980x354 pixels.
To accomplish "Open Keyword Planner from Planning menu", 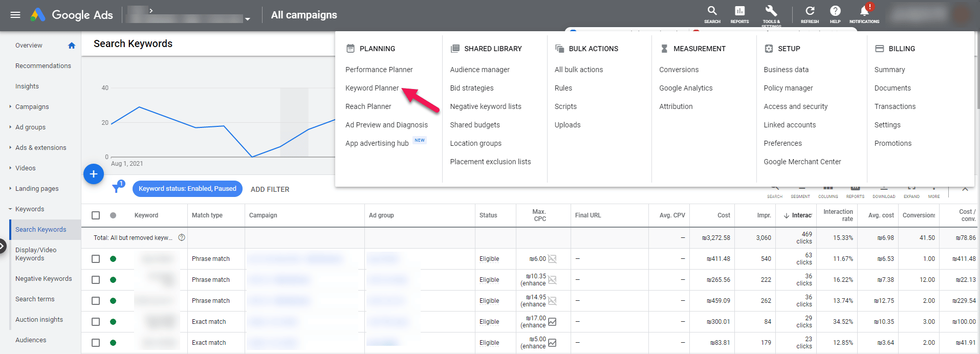I will point(372,88).
